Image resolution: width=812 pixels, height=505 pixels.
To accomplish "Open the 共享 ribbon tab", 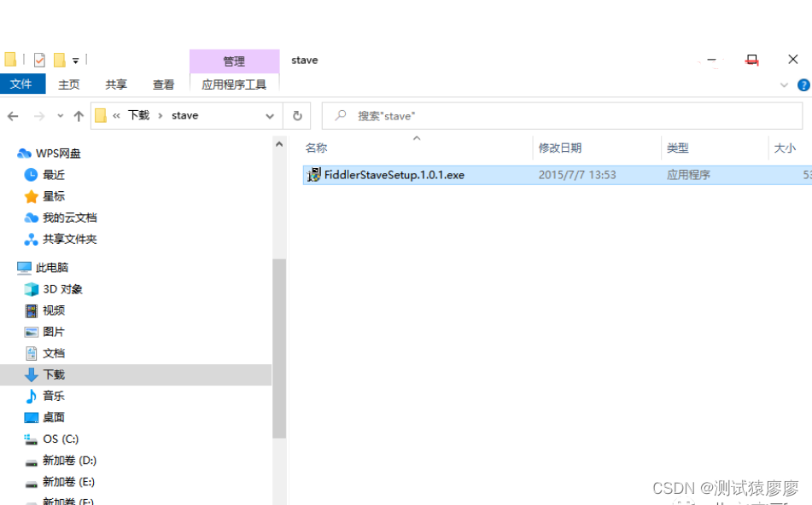I will [116, 84].
